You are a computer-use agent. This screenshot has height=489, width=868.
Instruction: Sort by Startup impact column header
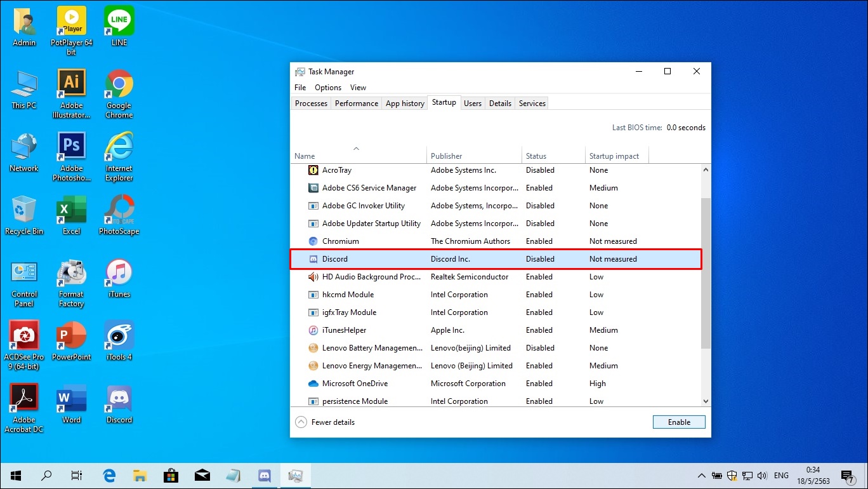pyautogui.click(x=617, y=156)
